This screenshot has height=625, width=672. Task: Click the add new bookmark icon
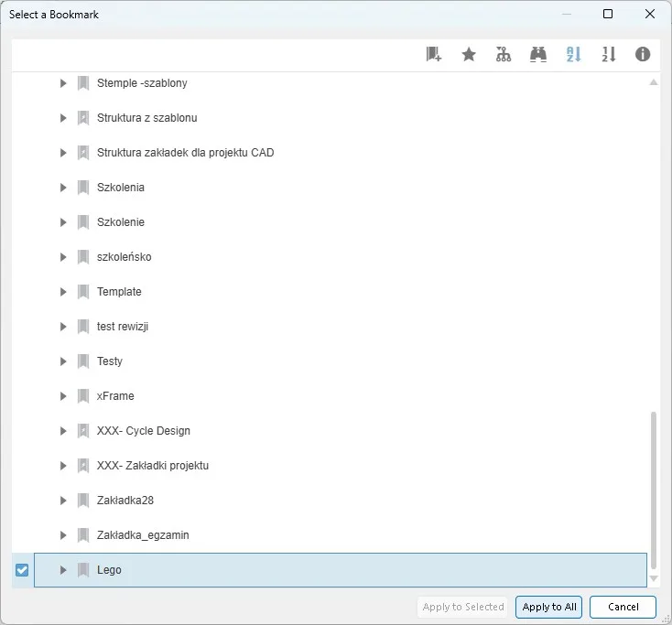(434, 54)
